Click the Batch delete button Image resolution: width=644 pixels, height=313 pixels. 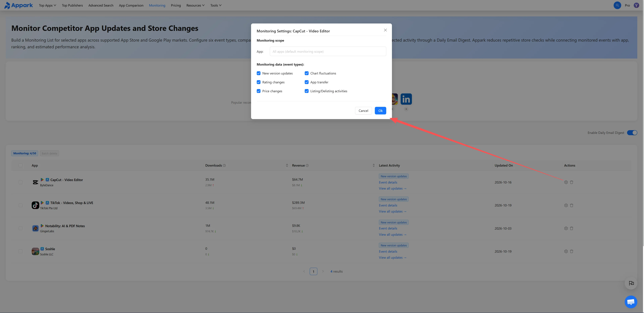[x=49, y=153]
